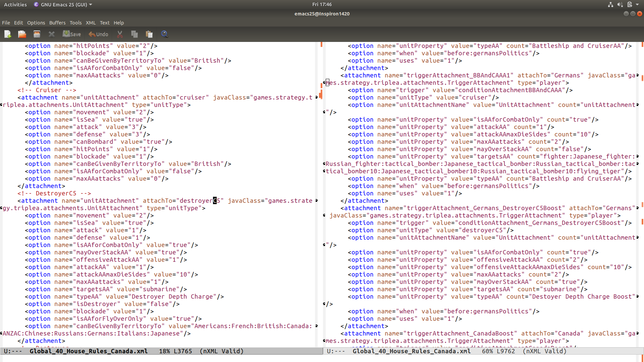Click the left pane's vertical scrollbar

321,194
